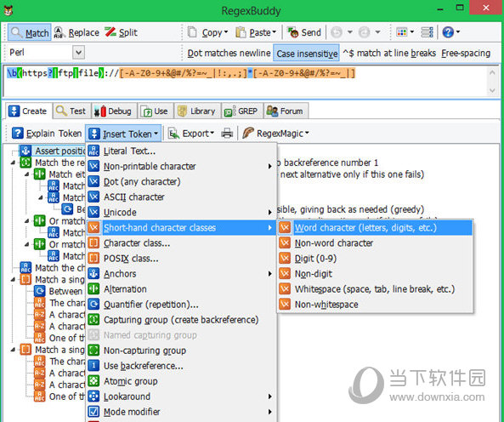The height and width of the screenshot is (422, 504).
Task: Click the Anchors anchor icon
Action: [93, 274]
